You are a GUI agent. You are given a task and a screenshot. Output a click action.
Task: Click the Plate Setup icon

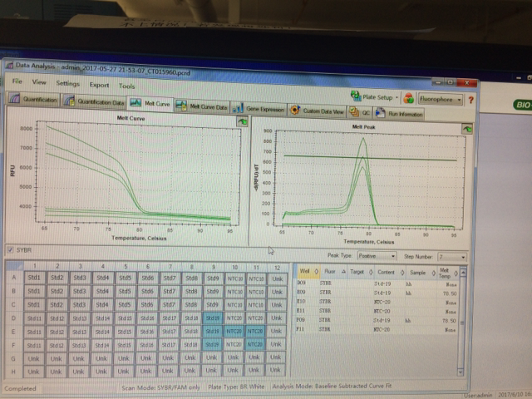pyautogui.click(x=356, y=96)
